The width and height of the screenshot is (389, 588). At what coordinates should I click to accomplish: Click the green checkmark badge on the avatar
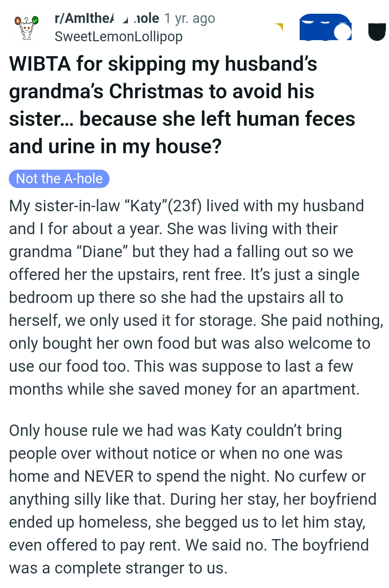pos(34,20)
